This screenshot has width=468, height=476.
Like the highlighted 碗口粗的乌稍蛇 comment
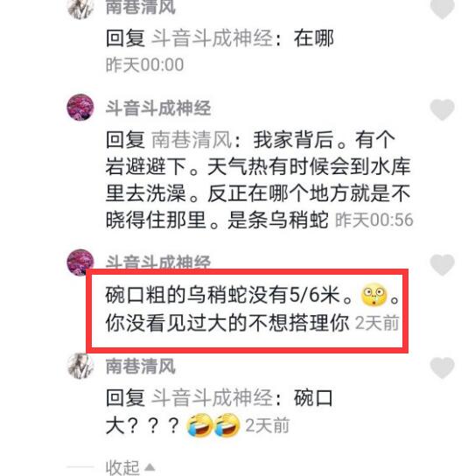click(x=443, y=265)
